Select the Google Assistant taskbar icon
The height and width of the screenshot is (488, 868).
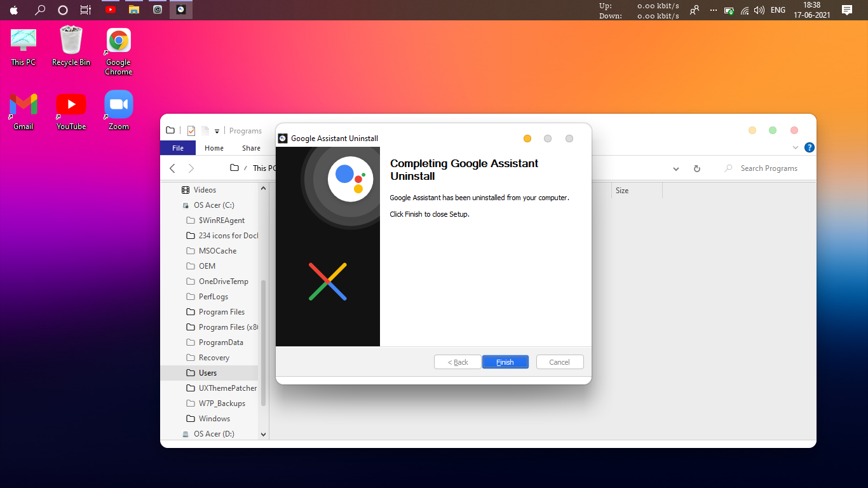180,10
